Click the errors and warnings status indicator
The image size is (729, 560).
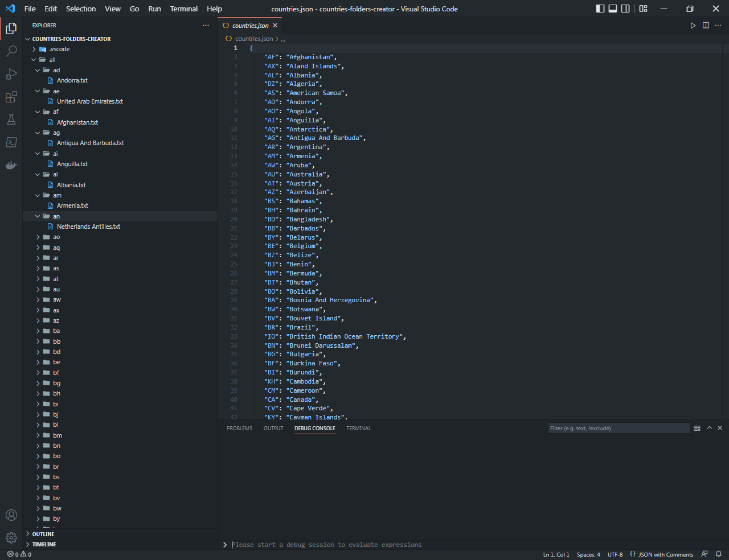point(19,554)
